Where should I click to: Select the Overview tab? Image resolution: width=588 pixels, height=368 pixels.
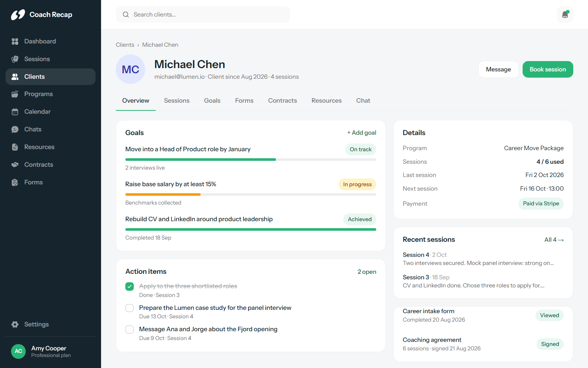(136, 101)
